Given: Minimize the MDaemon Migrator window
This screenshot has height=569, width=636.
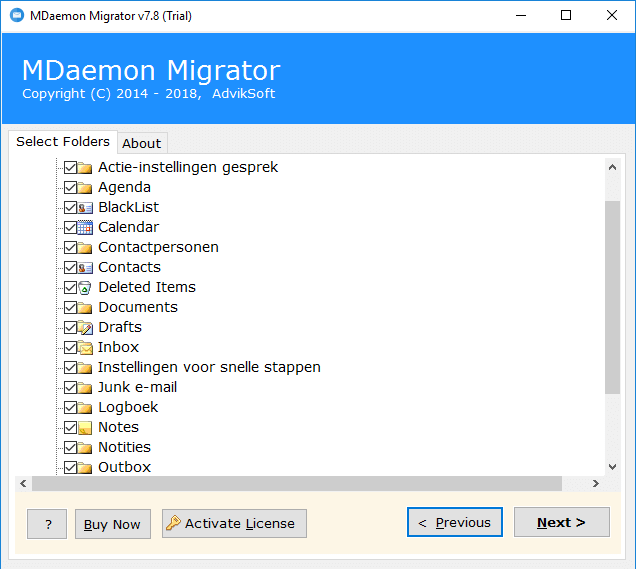Looking at the screenshot, I should coord(521,16).
